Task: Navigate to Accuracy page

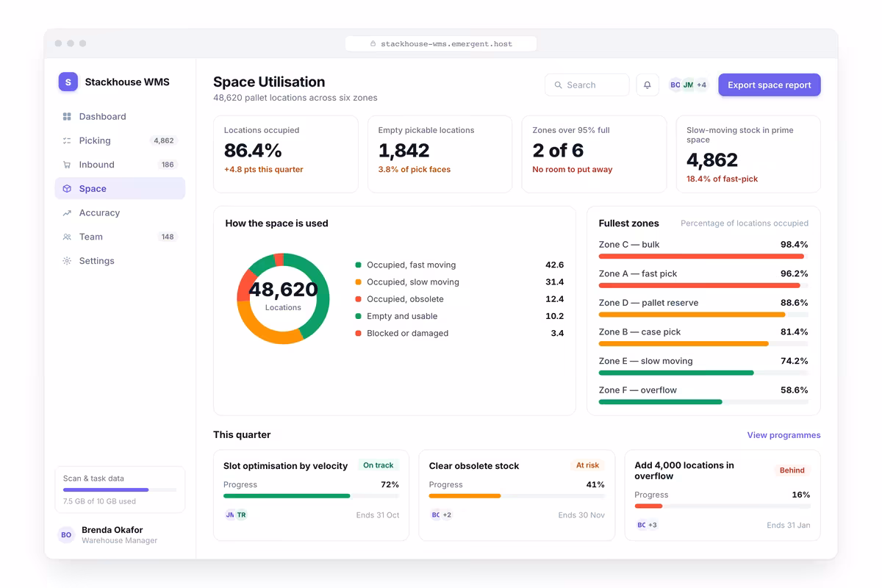Action: tap(120, 212)
